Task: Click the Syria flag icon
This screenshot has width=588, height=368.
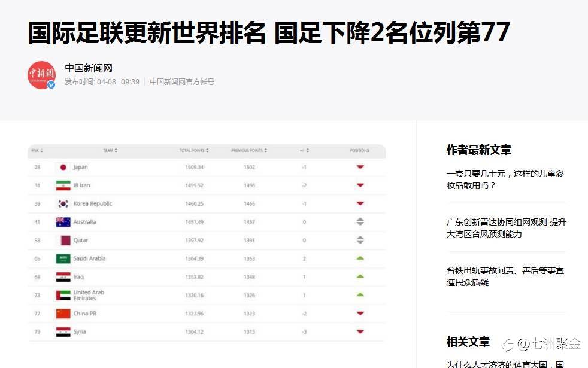Action: pos(63,331)
